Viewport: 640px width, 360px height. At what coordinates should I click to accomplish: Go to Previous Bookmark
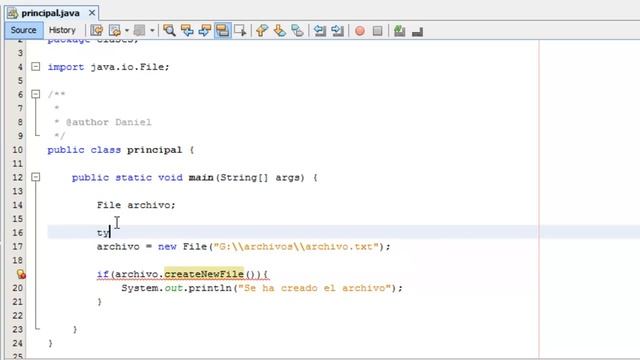click(262, 31)
